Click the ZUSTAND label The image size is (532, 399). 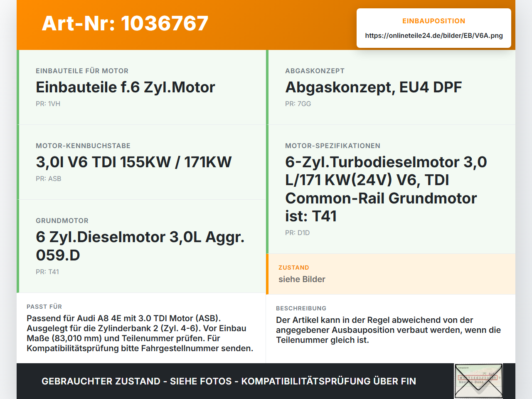294,268
